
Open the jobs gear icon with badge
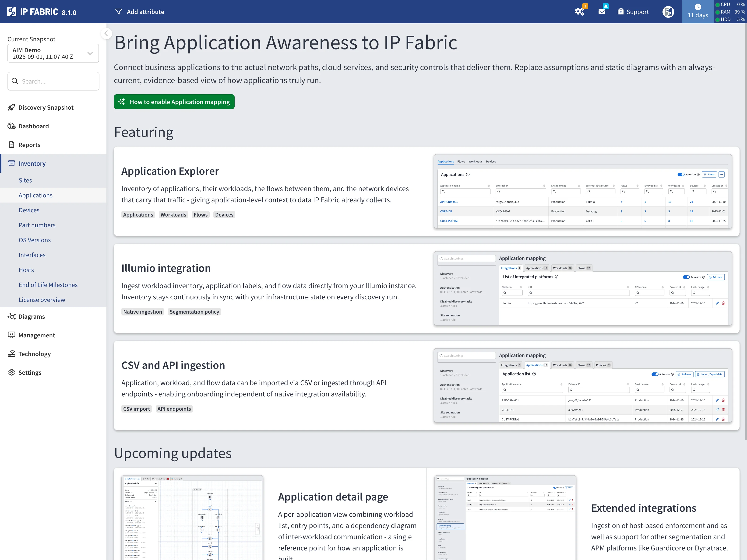[580, 11]
